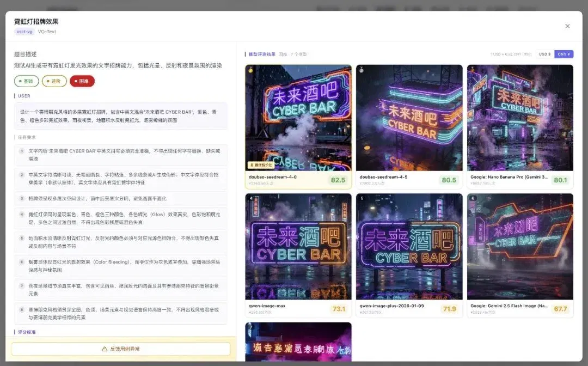Click rank 6 badge on Gemini 2.5 Flash card

[473, 198]
